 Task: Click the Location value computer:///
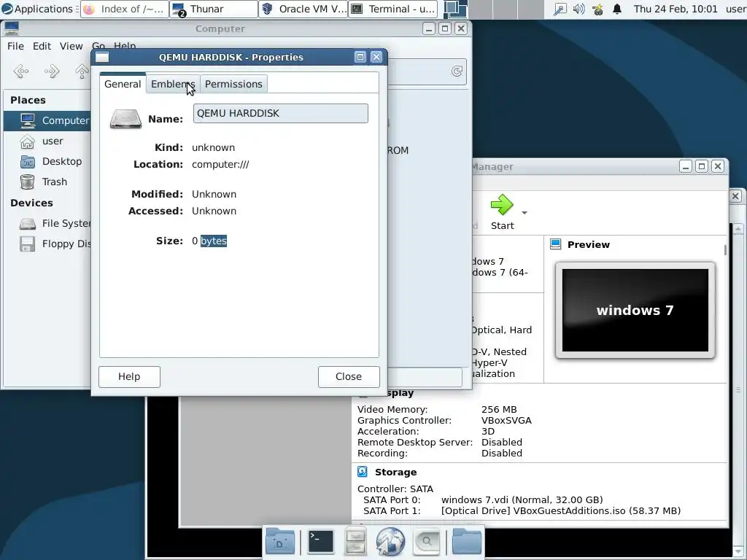(220, 164)
